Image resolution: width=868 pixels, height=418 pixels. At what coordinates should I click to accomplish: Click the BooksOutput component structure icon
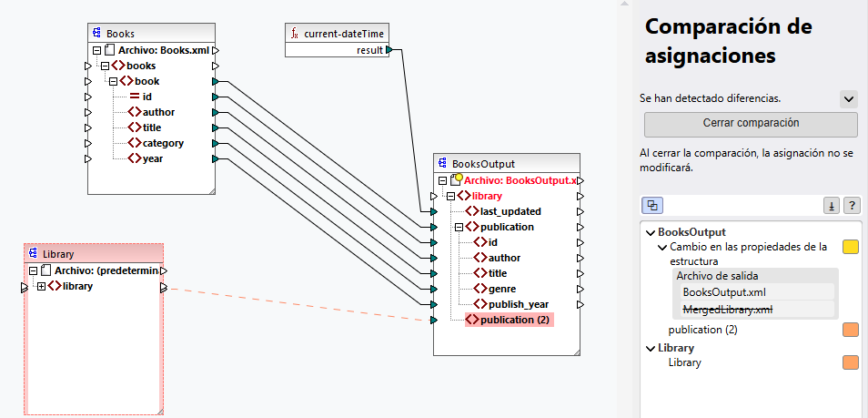(x=442, y=164)
